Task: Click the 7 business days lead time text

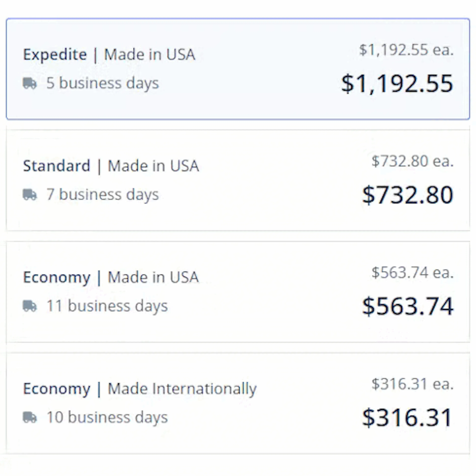Action: pyautogui.click(x=103, y=195)
